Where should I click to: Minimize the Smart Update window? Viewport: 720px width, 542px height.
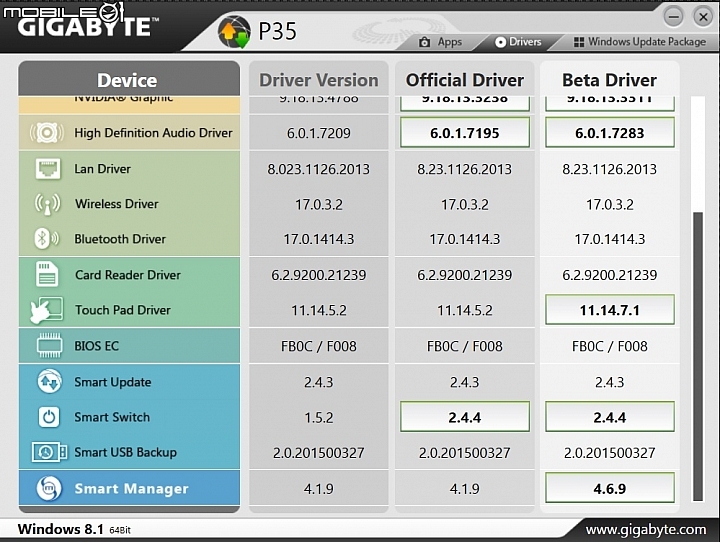tap(674, 17)
